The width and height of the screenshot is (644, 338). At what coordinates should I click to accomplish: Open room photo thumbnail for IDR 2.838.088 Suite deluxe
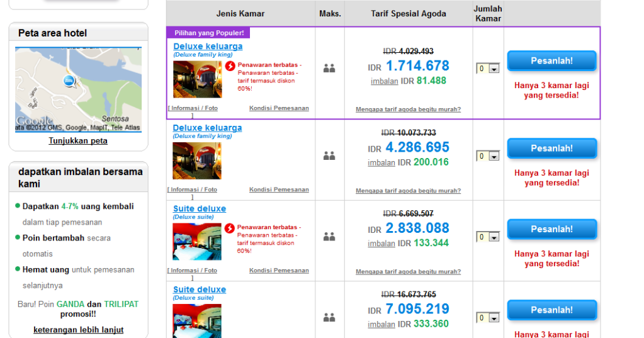pyautogui.click(x=197, y=242)
